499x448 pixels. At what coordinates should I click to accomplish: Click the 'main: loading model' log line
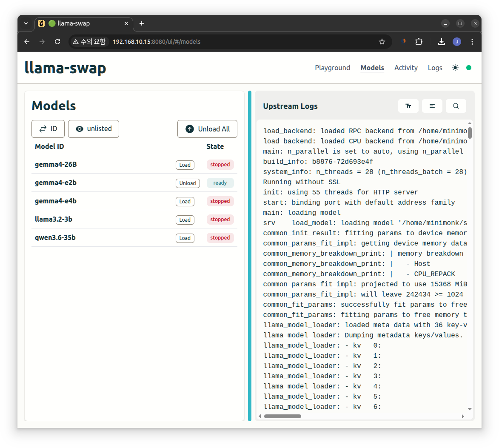302,213
